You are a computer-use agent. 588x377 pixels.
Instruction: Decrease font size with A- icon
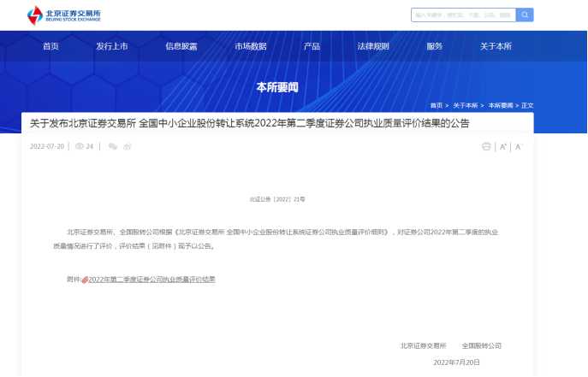tap(519, 147)
